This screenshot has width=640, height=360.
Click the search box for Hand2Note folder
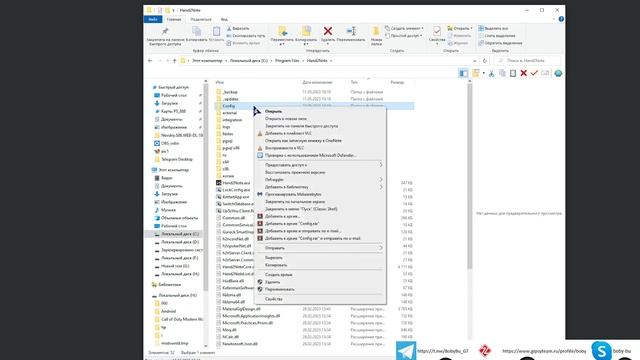point(527,61)
